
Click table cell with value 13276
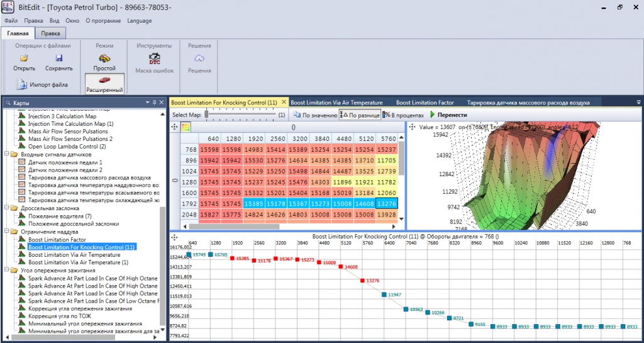(387, 203)
